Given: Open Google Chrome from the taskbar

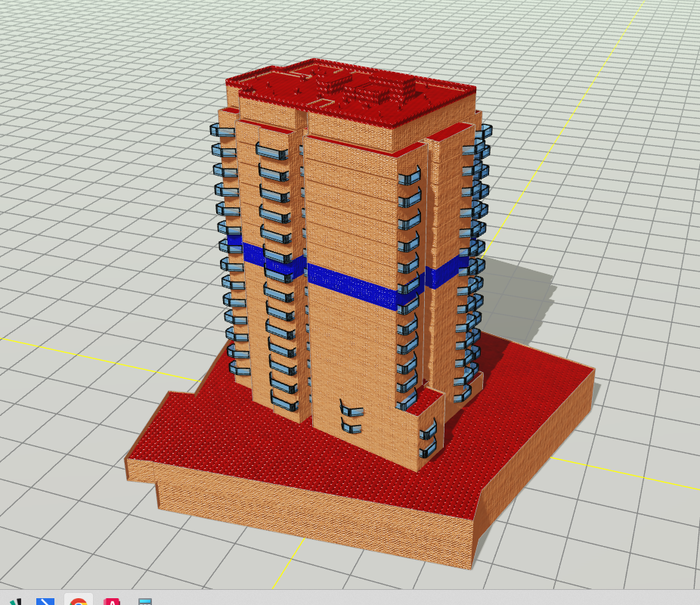Looking at the screenshot, I should click(79, 600).
